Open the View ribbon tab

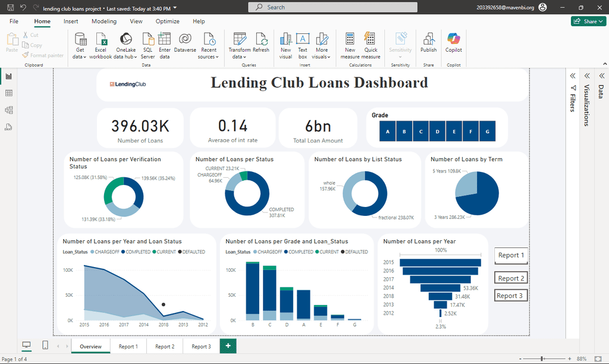(136, 21)
